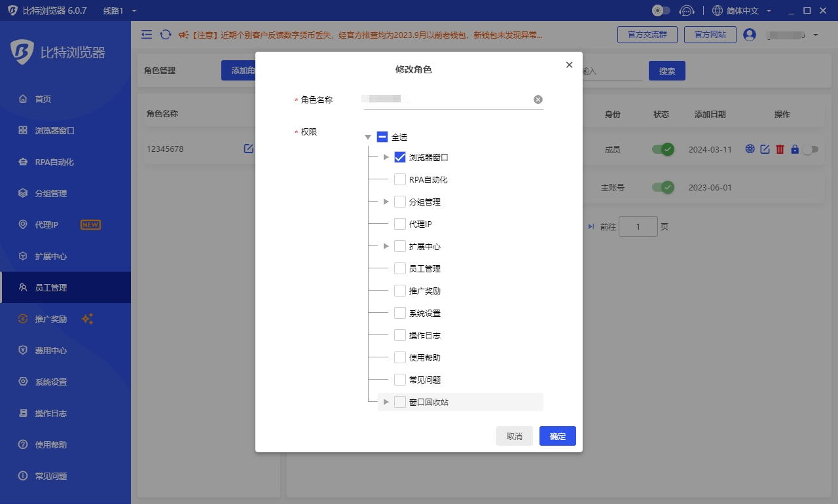Image resolution: width=838 pixels, height=504 pixels.
Task: Open the account dropdown arrow
Action: (x=816, y=35)
